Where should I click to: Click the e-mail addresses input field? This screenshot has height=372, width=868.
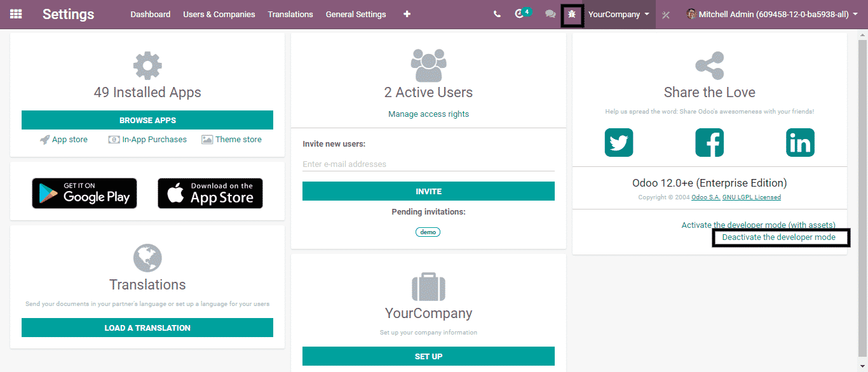coord(428,164)
